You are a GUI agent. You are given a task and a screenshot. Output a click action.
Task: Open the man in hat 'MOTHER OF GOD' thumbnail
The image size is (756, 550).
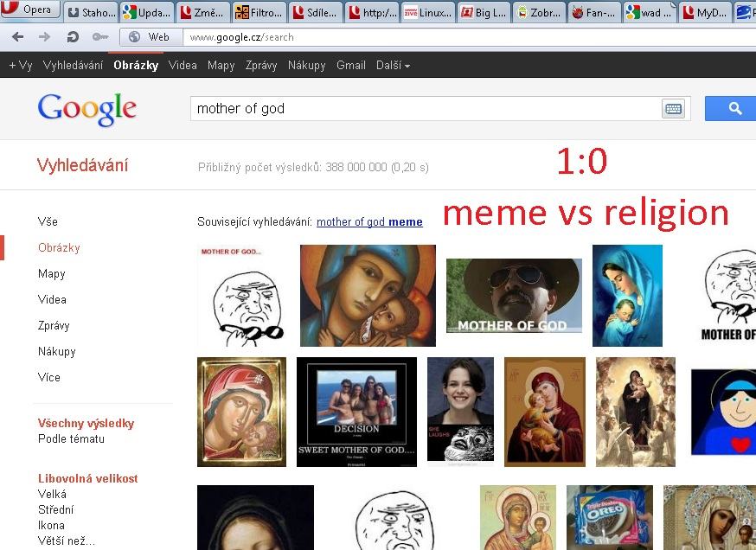(x=514, y=296)
